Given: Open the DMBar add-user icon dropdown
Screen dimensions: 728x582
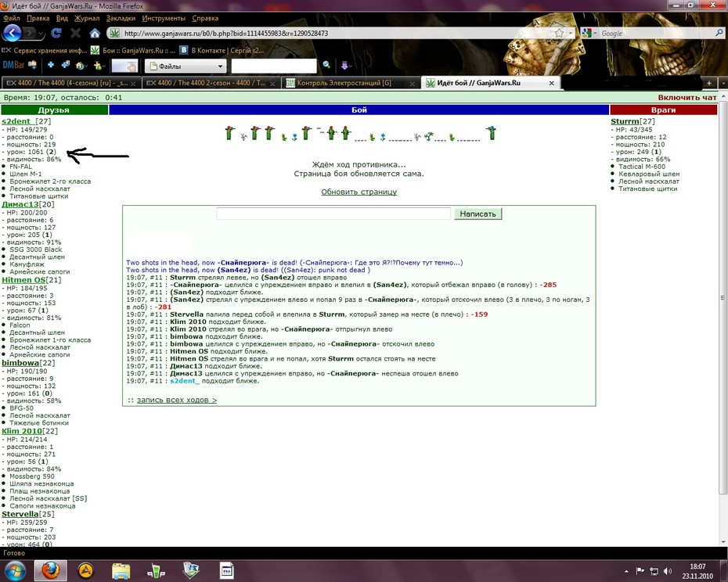Looking at the screenshot, I should [x=99, y=66].
